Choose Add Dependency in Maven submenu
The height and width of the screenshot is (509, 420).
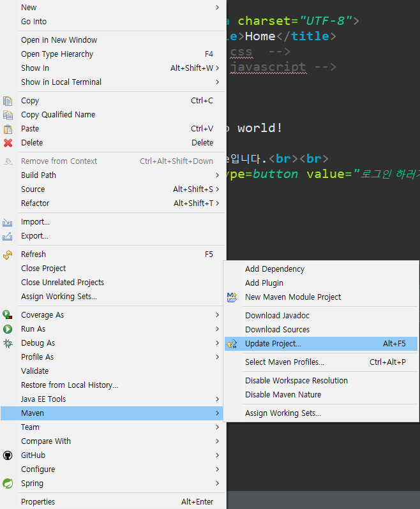[x=275, y=269]
